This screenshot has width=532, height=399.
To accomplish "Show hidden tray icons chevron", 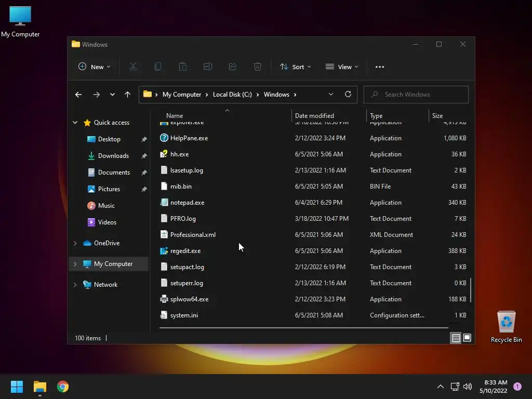I will tap(441, 387).
